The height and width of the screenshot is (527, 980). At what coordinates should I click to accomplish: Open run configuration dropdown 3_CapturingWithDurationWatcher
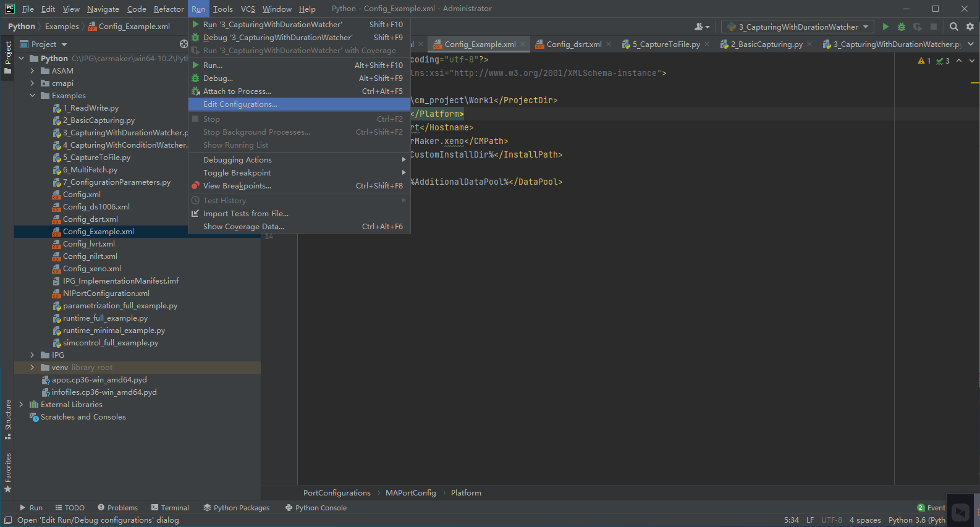click(x=798, y=27)
